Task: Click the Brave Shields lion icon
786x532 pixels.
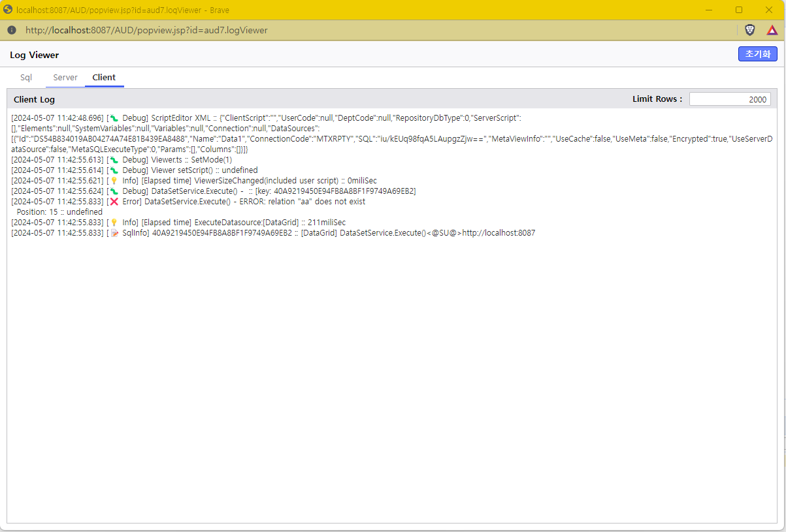Action: 749,30
